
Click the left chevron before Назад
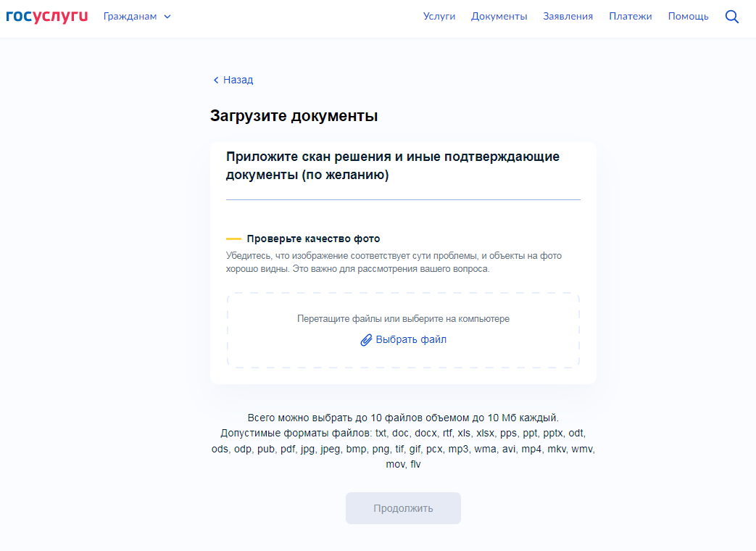click(216, 80)
